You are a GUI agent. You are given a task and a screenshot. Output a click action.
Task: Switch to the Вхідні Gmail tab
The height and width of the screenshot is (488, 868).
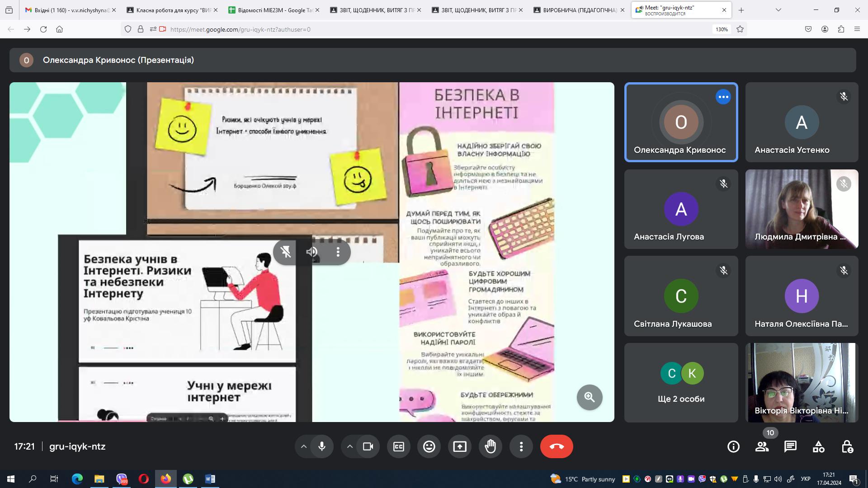pos(68,10)
